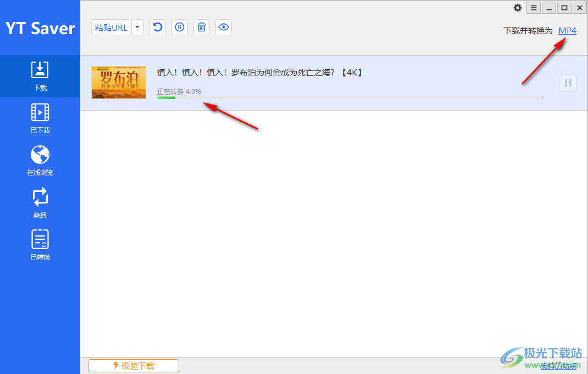This screenshot has height=374, width=588.
Task: Expand the 粘贴URL dropdown arrow
Action: (137, 28)
